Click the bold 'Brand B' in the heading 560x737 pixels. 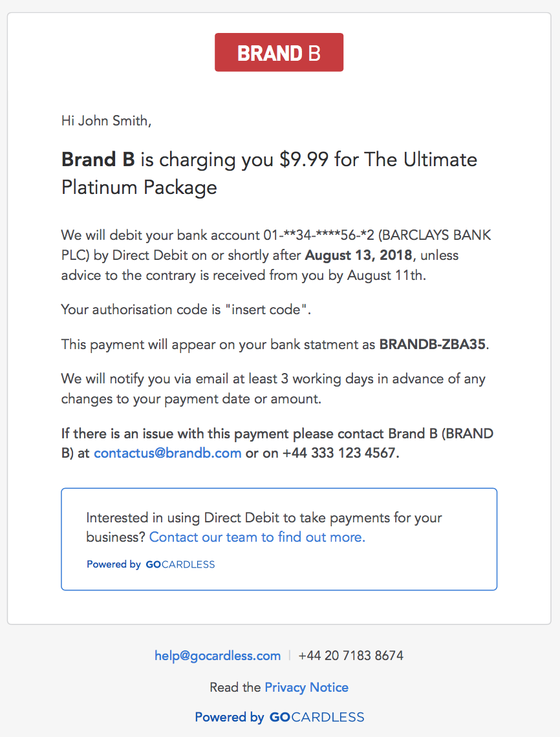(x=98, y=160)
